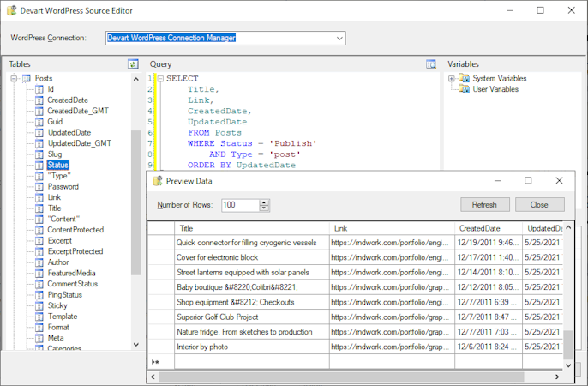This screenshot has width=588, height=386.
Task: Click the Number of Rows input field
Action: pyautogui.click(x=238, y=205)
